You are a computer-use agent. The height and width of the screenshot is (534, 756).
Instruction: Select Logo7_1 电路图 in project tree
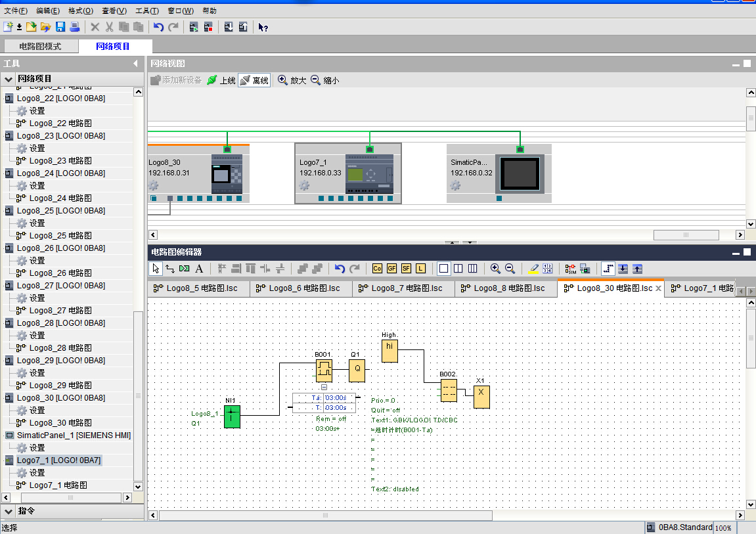click(x=58, y=485)
